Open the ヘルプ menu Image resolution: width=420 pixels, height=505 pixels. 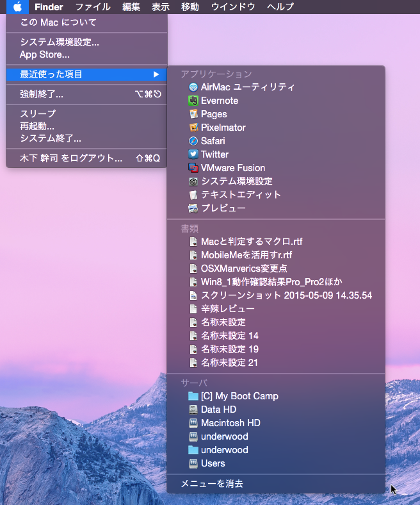pos(280,7)
